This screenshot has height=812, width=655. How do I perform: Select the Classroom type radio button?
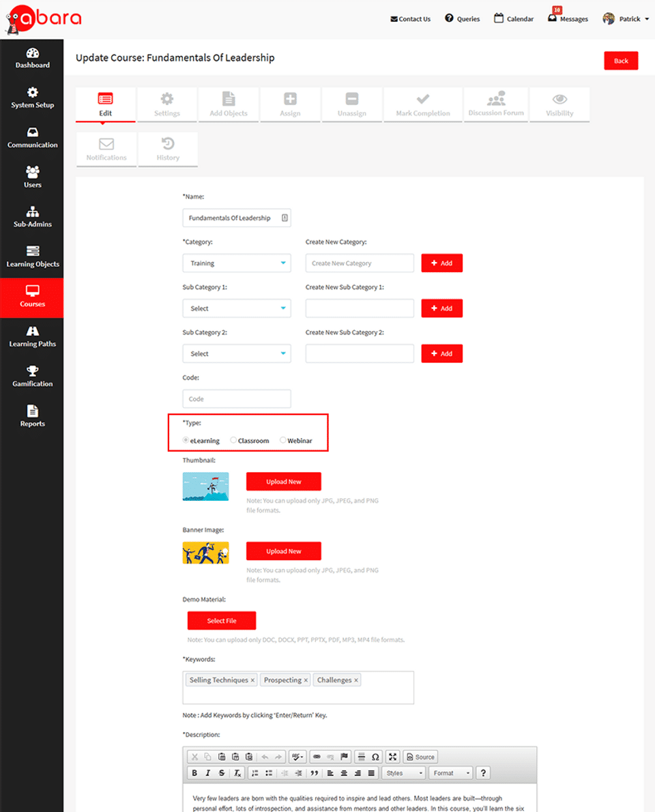tap(233, 440)
